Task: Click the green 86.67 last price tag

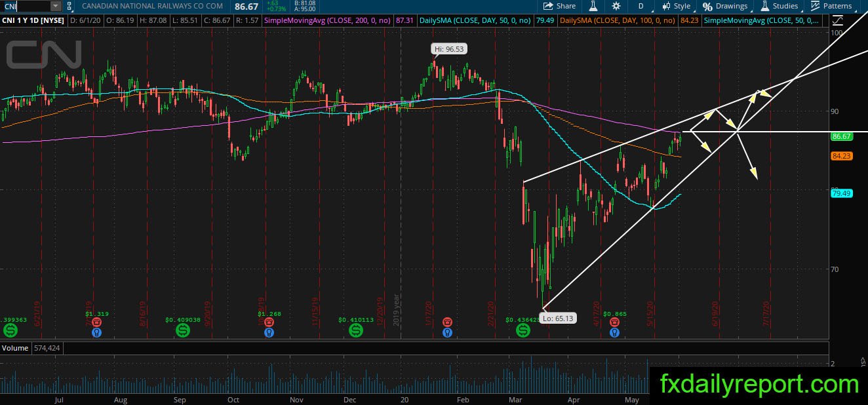Action: tap(840, 136)
